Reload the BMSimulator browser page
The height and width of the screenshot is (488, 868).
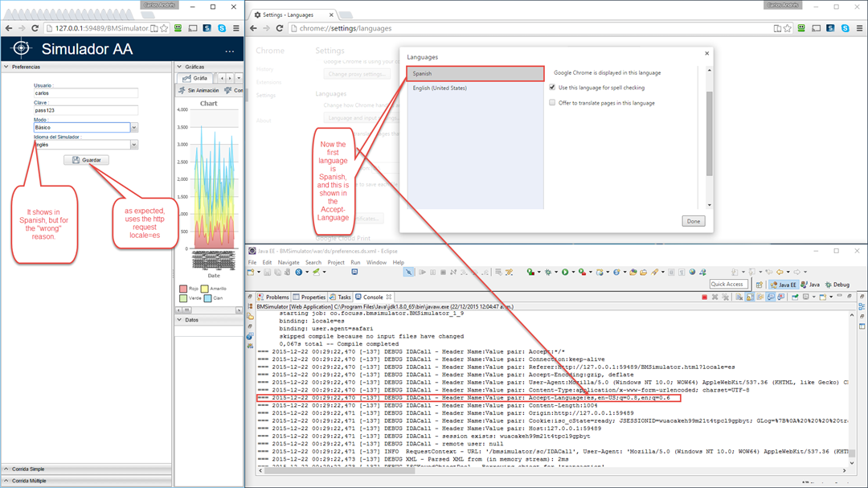tap(35, 28)
